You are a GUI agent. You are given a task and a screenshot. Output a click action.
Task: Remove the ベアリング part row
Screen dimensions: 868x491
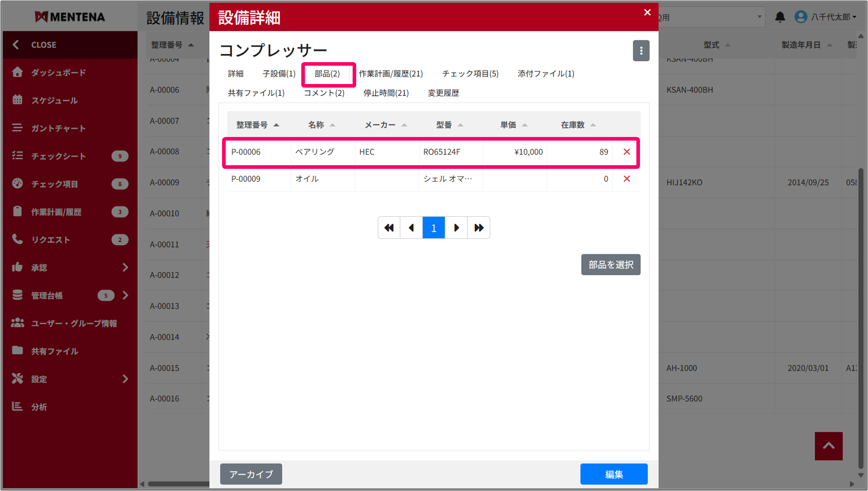(x=626, y=152)
